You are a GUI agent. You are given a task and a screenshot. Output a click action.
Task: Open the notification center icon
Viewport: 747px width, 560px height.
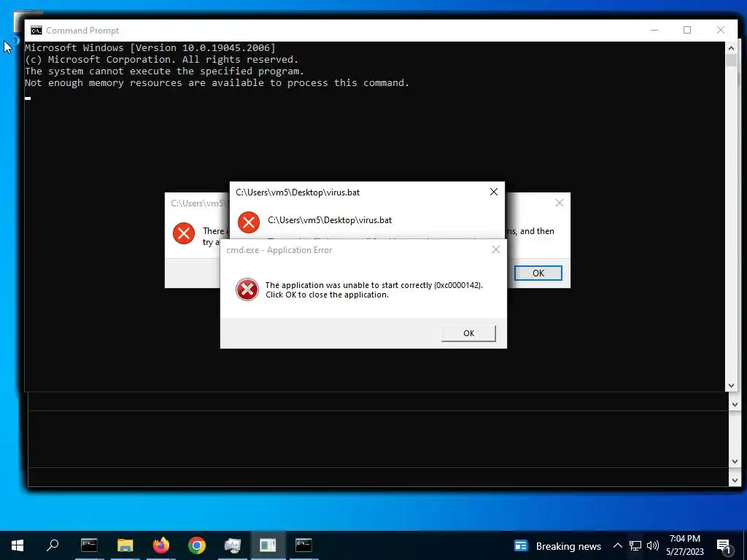pos(723,546)
